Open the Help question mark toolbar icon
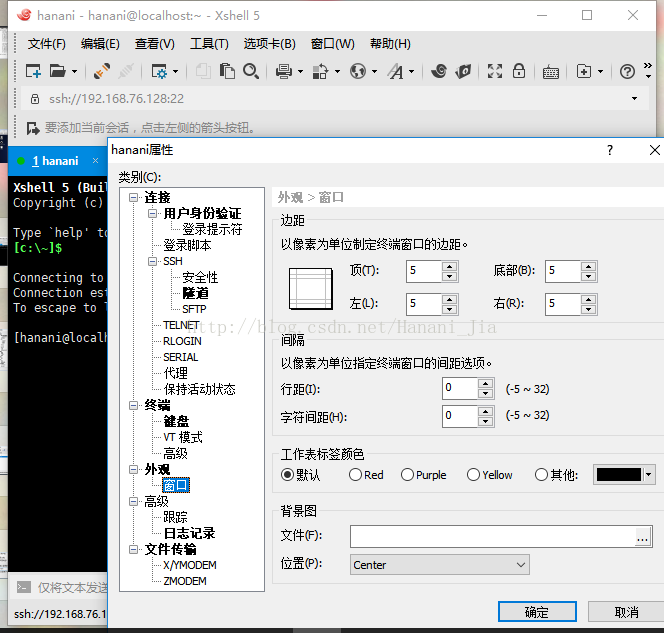The image size is (664, 633). pyautogui.click(x=627, y=71)
